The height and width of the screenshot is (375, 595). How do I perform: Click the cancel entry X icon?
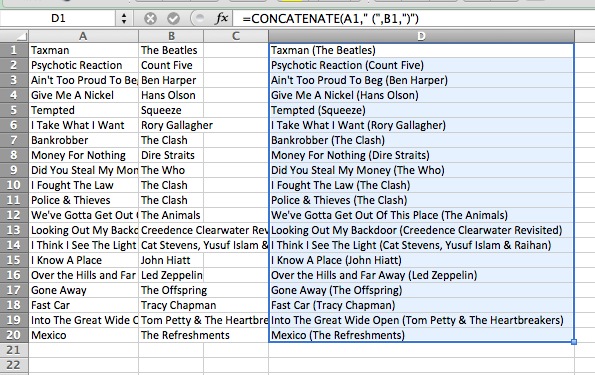(x=150, y=18)
